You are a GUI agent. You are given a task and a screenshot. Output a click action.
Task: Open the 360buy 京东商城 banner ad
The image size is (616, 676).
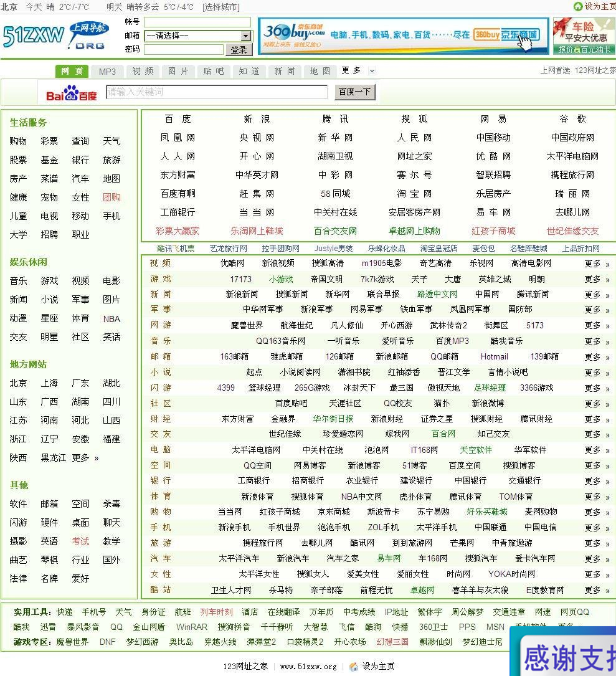[x=403, y=36]
